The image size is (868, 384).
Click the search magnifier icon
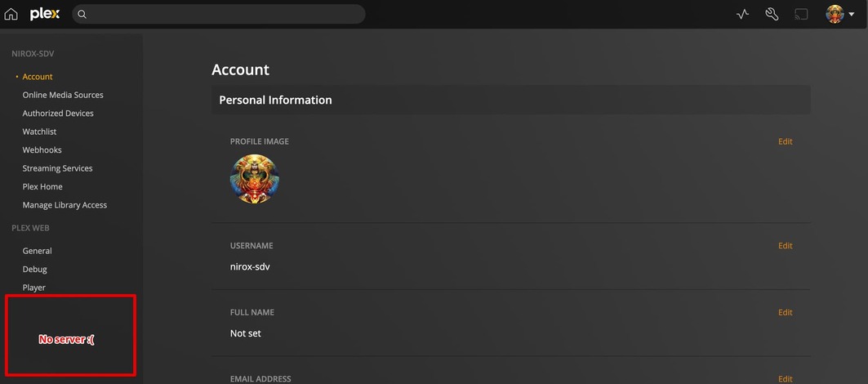pyautogui.click(x=83, y=14)
